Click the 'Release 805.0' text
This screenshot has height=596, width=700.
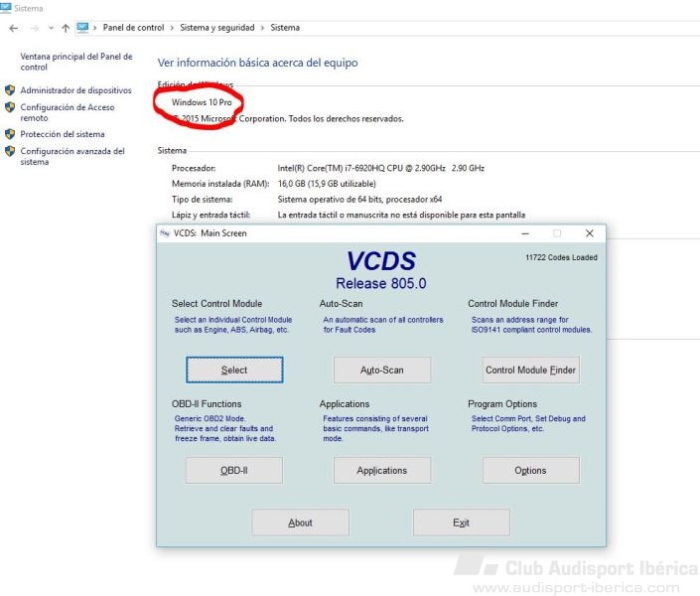381,283
